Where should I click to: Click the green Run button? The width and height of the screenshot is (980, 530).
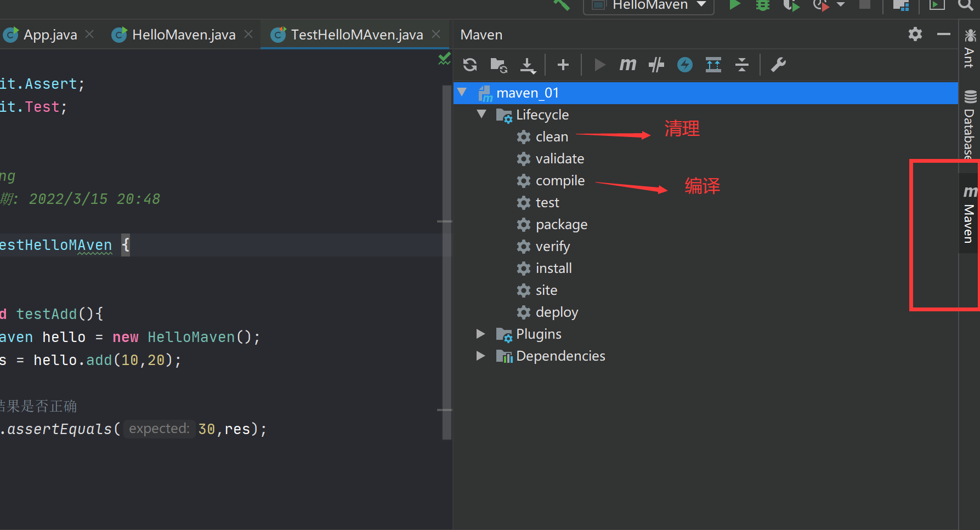click(735, 5)
